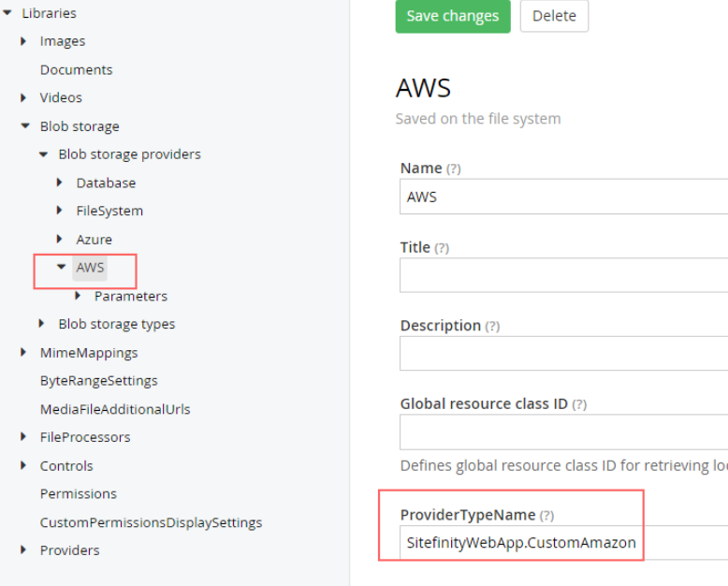Expand the Images tree node
Screen dimensions: 728x586
pyautogui.click(x=23, y=41)
